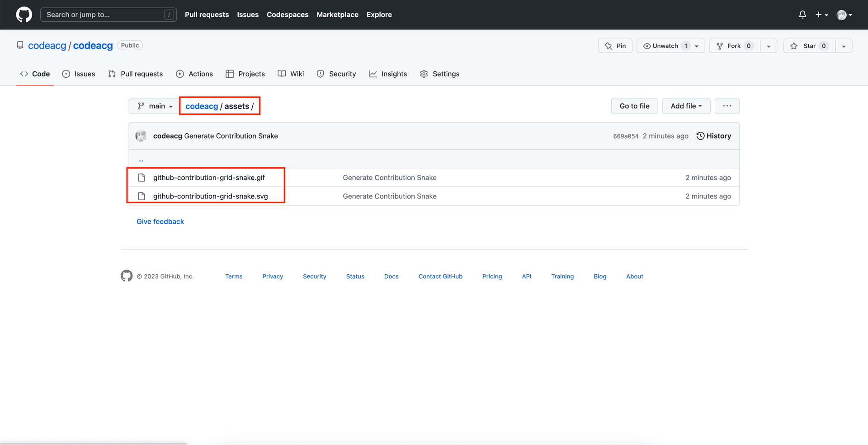This screenshot has width=868, height=445.
Task: Fork this repository
Action: pyautogui.click(x=735, y=46)
